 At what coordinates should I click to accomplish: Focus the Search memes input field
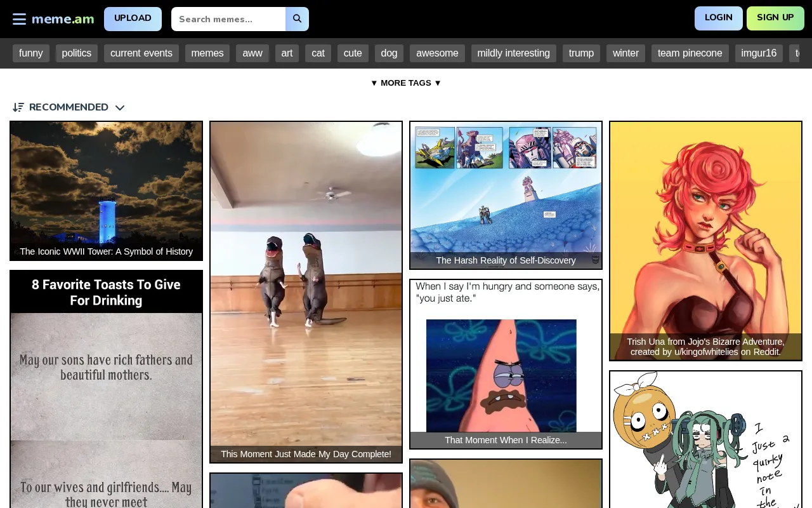pos(228,19)
